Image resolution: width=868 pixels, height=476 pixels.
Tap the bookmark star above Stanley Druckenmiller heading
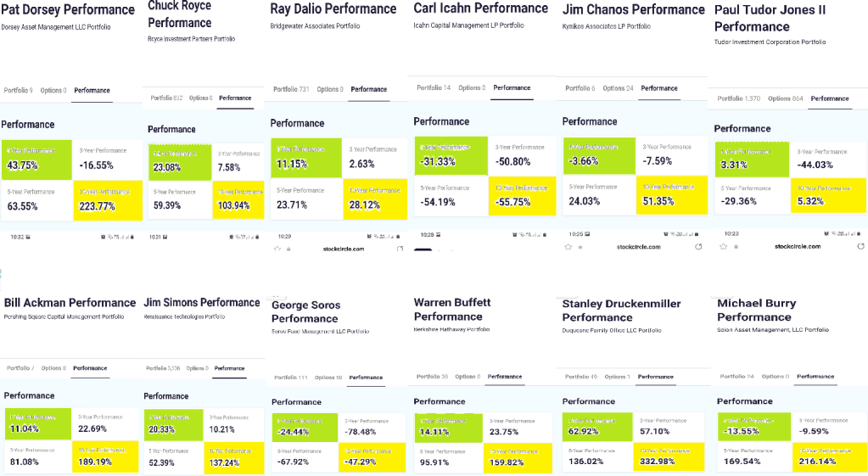click(568, 246)
